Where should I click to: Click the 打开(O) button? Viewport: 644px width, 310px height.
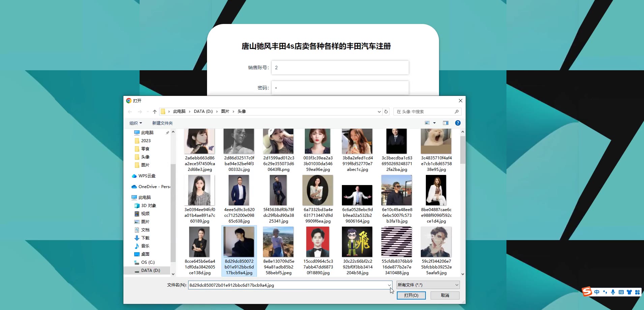tap(411, 295)
